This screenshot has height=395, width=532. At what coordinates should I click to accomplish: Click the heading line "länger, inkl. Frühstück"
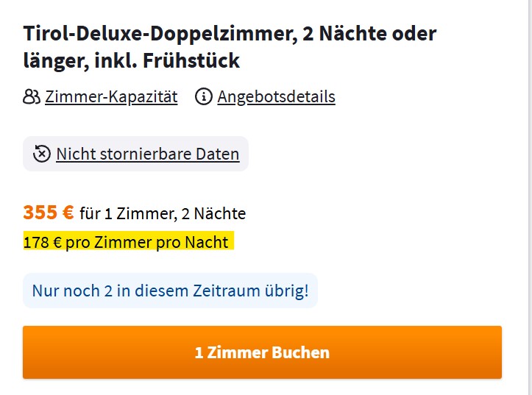pos(132,60)
